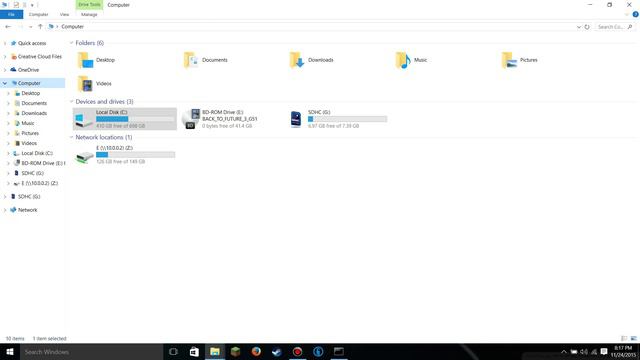Screen dimensions: 640x360
Task: Launch Firefox from the taskbar
Action: 256,351
